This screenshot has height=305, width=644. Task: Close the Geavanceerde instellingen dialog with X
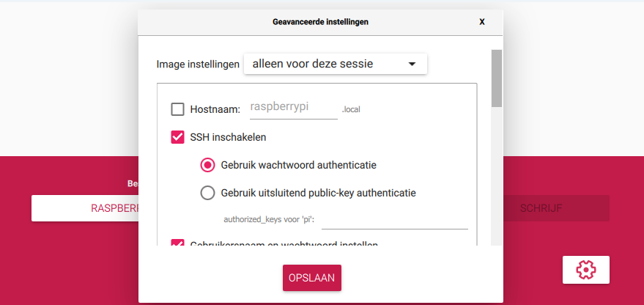(x=482, y=22)
